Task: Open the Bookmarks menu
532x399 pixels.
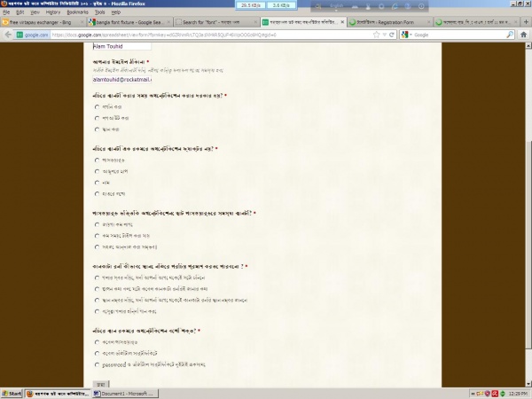Action: pos(77,12)
